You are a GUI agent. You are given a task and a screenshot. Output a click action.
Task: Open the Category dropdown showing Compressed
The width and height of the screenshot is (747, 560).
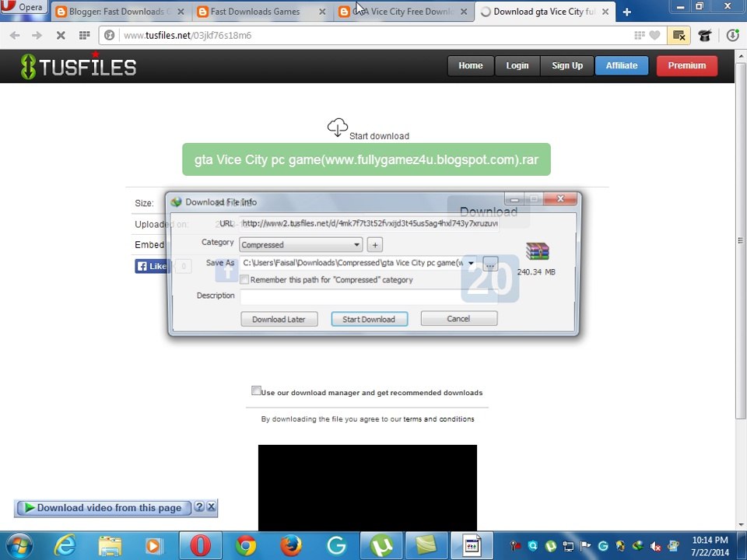tap(300, 245)
